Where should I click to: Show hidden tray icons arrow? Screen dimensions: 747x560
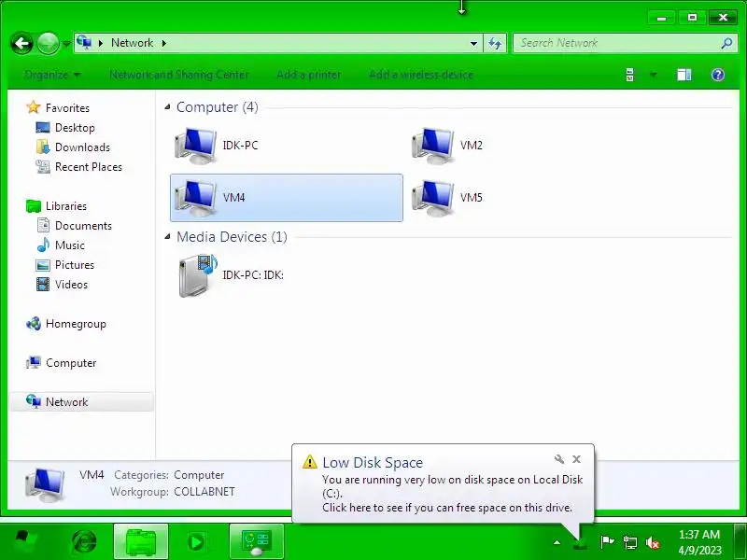[557, 542]
